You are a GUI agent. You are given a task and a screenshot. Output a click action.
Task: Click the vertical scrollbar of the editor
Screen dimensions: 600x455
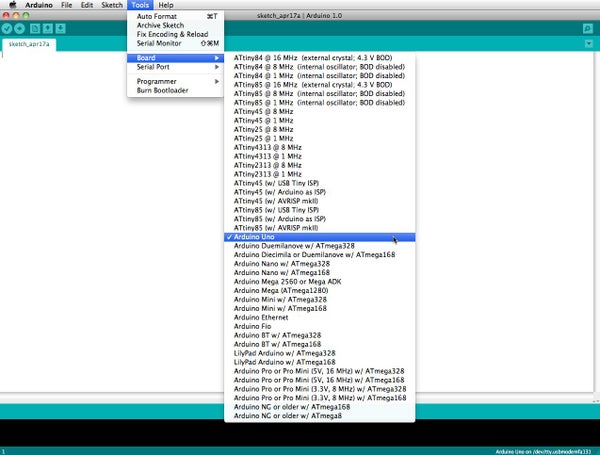click(597, 222)
